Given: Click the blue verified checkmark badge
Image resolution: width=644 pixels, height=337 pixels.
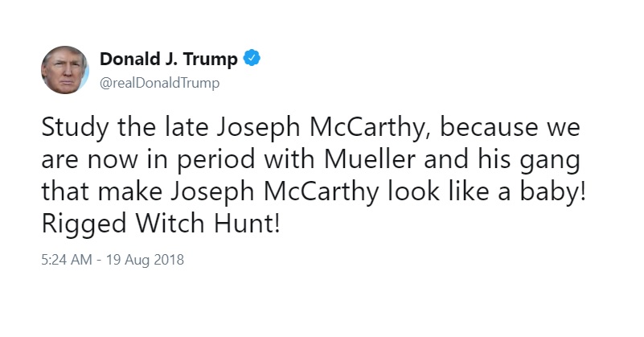Looking at the screenshot, I should coord(252,59).
